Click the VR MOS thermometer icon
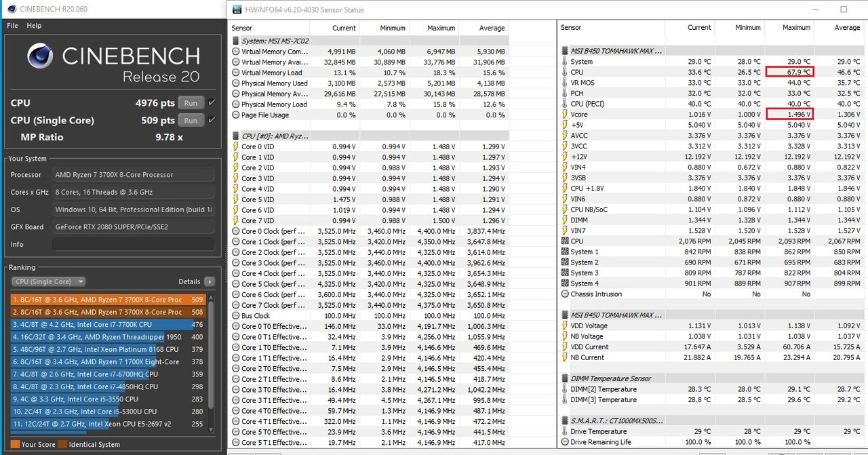Image resolution: width=868 pixels, height=455 pixels. pos(565,83)
